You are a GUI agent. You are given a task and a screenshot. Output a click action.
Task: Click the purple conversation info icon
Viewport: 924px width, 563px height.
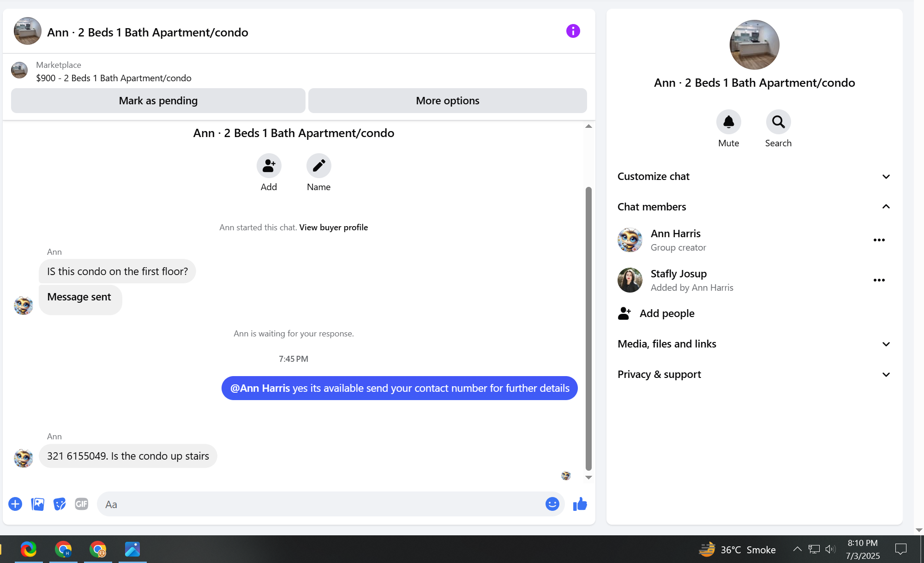point(573,31)
